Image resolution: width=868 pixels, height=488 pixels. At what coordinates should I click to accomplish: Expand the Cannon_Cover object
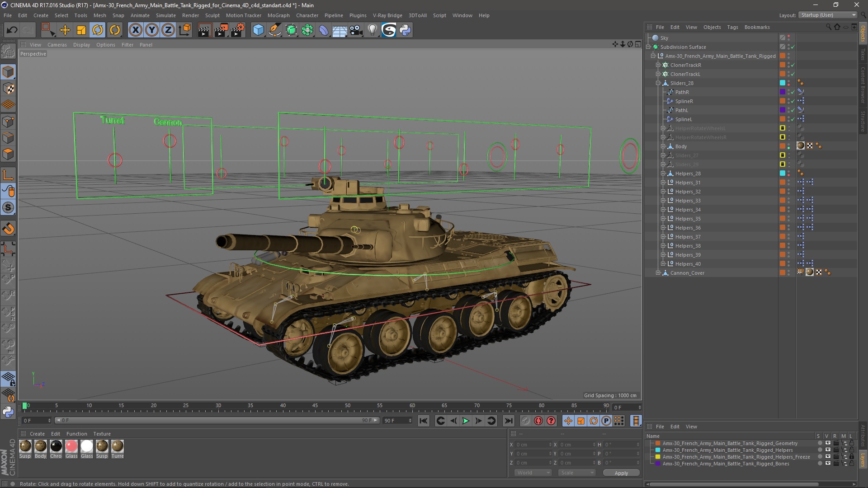pos(658,273)
